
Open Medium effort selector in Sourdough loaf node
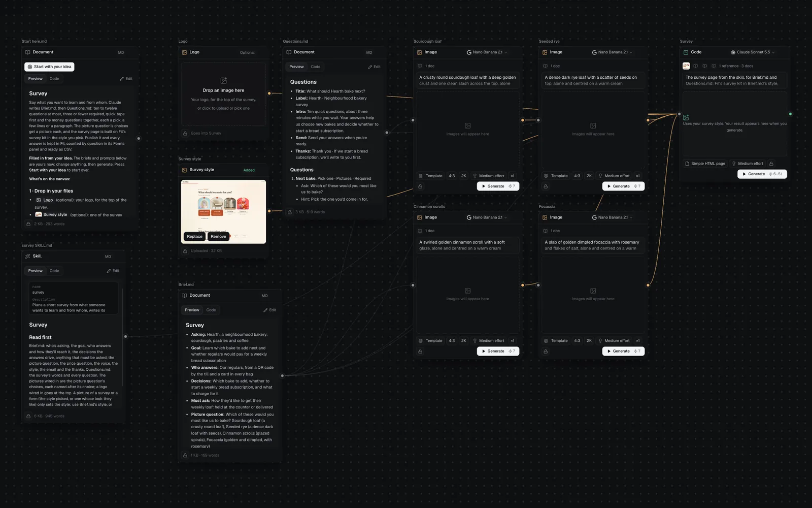(488, 176)
